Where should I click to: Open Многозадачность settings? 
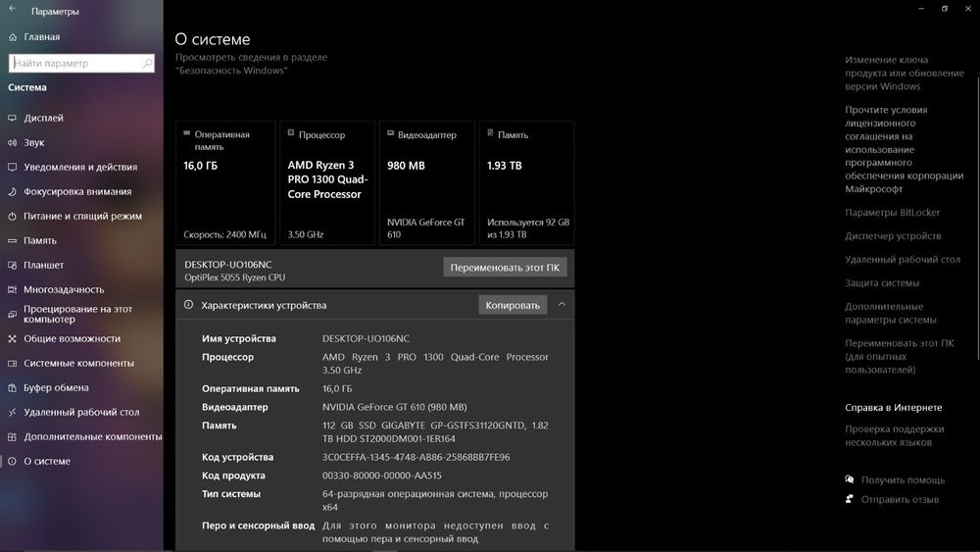coord(64,289)
